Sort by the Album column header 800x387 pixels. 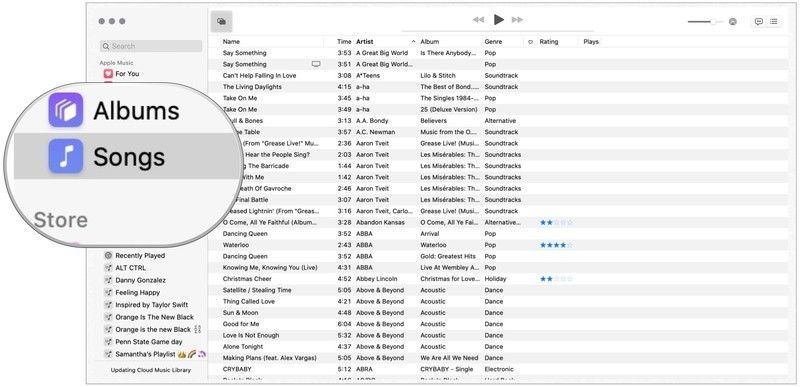[430, 42]
